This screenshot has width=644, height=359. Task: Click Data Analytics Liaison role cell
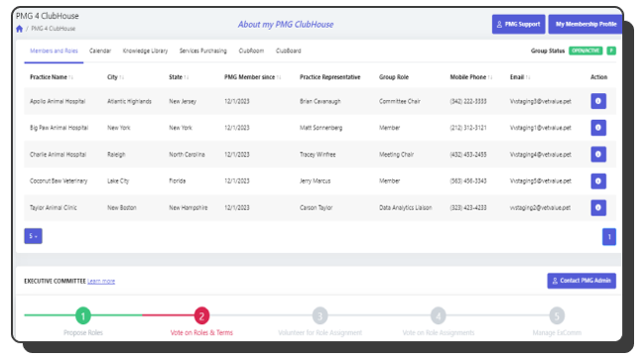tap(406, 207)
